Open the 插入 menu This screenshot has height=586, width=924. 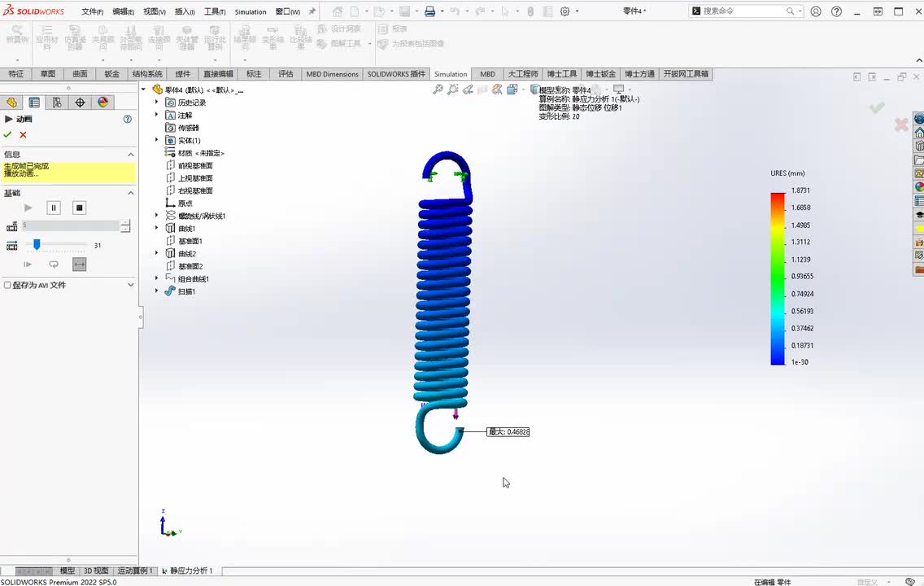pos(185,11)
